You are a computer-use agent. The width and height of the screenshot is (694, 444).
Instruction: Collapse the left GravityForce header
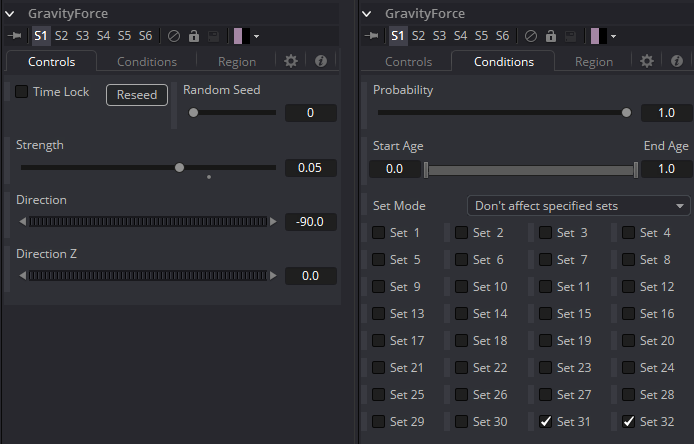click(x=10, y=14)
